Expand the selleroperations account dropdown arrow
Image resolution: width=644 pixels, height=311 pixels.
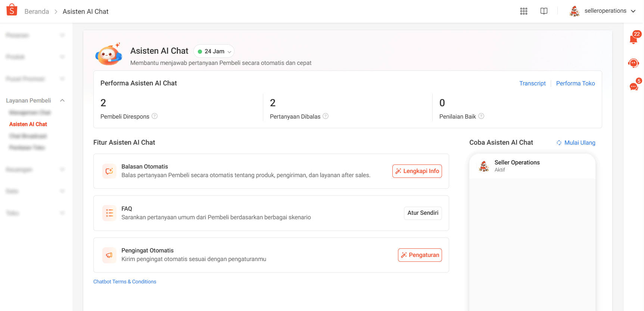(x=633, y=11)
